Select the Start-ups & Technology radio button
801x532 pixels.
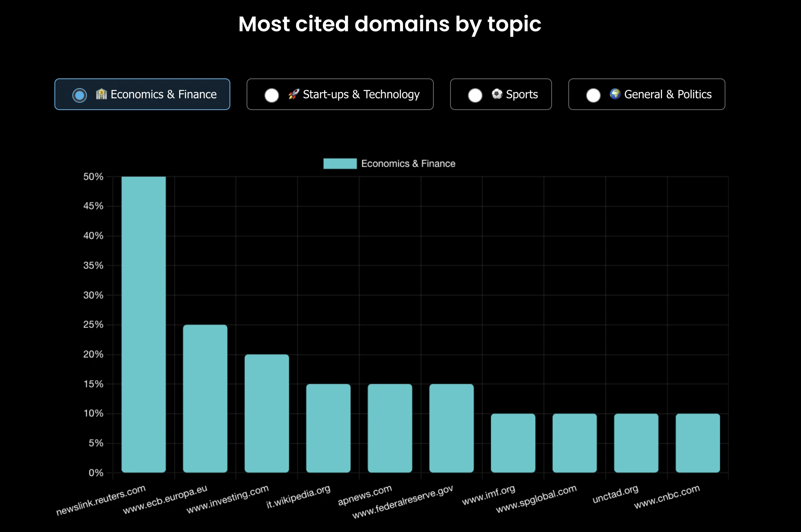[x=272, y=95]
